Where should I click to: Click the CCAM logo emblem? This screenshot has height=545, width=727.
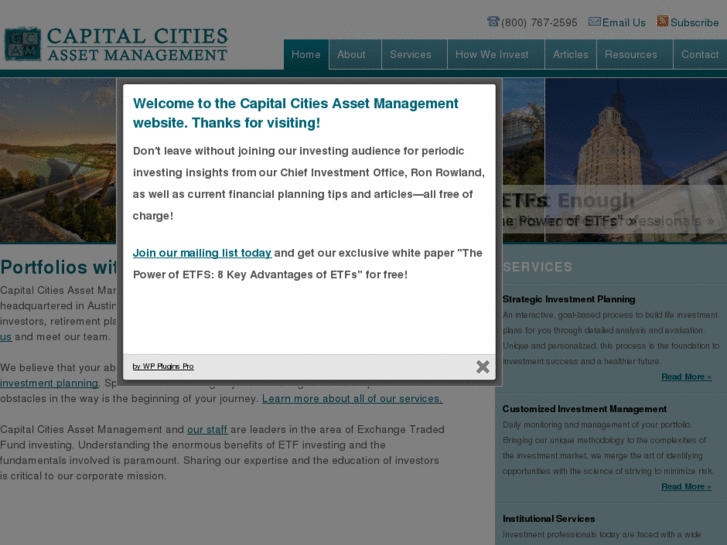point(23,45)
